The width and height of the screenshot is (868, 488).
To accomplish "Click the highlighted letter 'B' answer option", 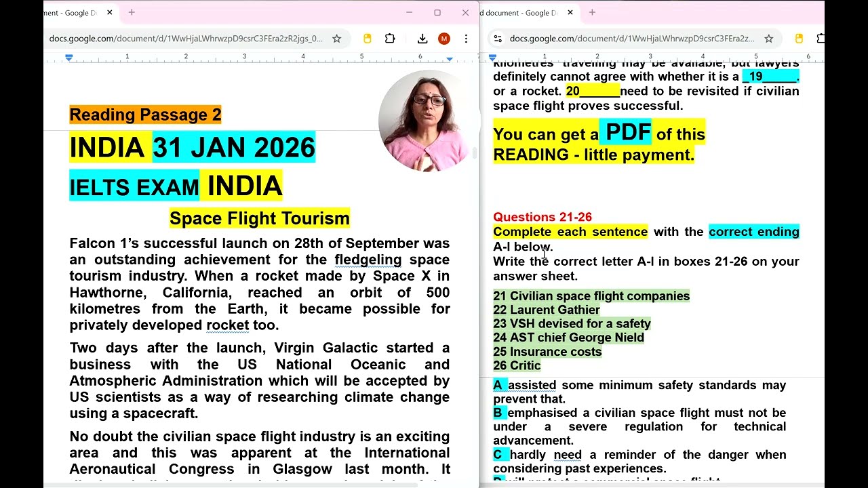I will (498, 413).
